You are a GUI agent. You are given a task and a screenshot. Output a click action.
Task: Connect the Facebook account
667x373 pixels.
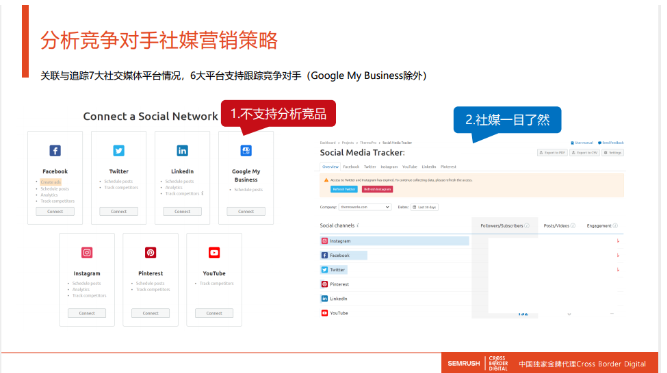(x=55, y=211)
